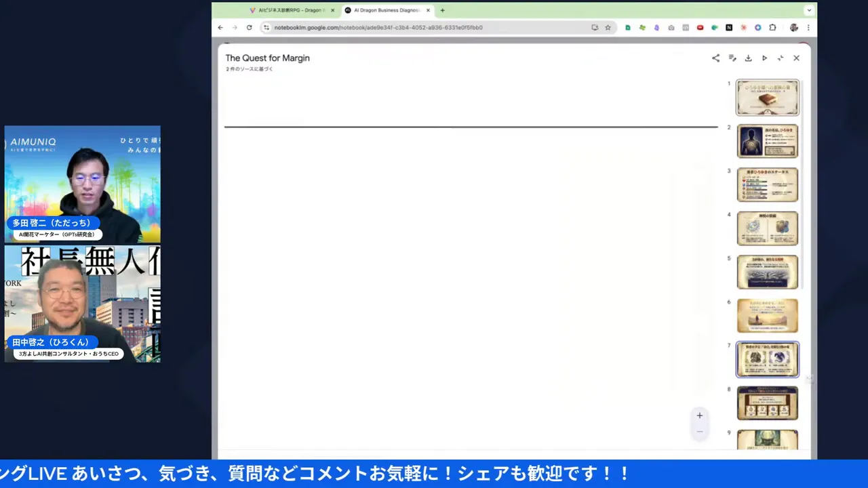Download the Quest for Margin presentation
Image resolution: width=868 pixels, height=488 pixels.
tap(748, 58)
